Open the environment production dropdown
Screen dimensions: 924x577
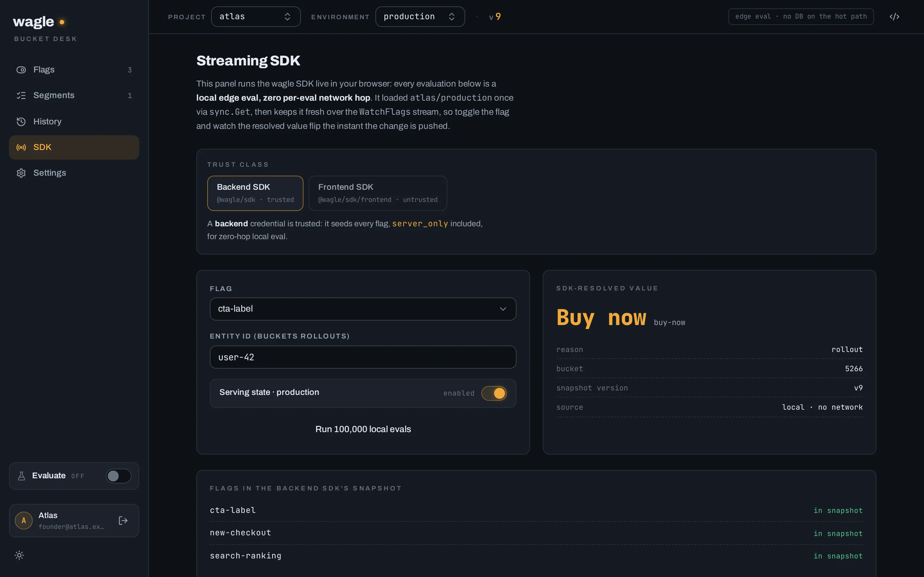pyautogui.click(x=420, y=17)
